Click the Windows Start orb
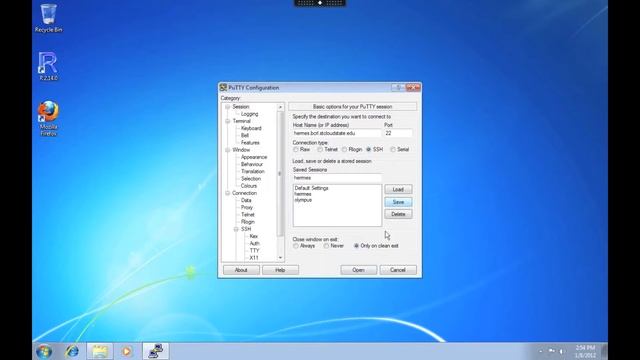The width and height of the screenshot is (640, 360). (x=44, y=351)
